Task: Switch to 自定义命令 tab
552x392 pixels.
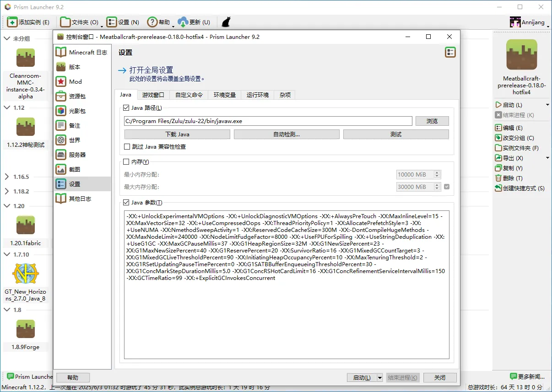Action: (189, 95)
